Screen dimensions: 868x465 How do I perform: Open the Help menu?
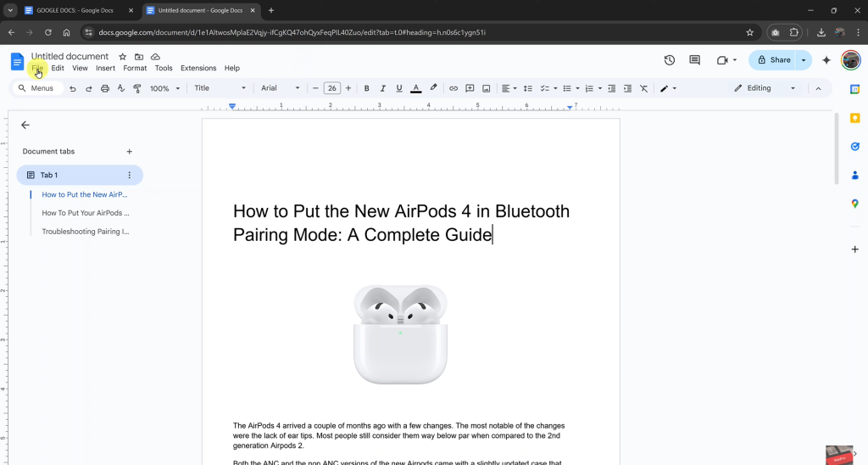coord(232,68)
